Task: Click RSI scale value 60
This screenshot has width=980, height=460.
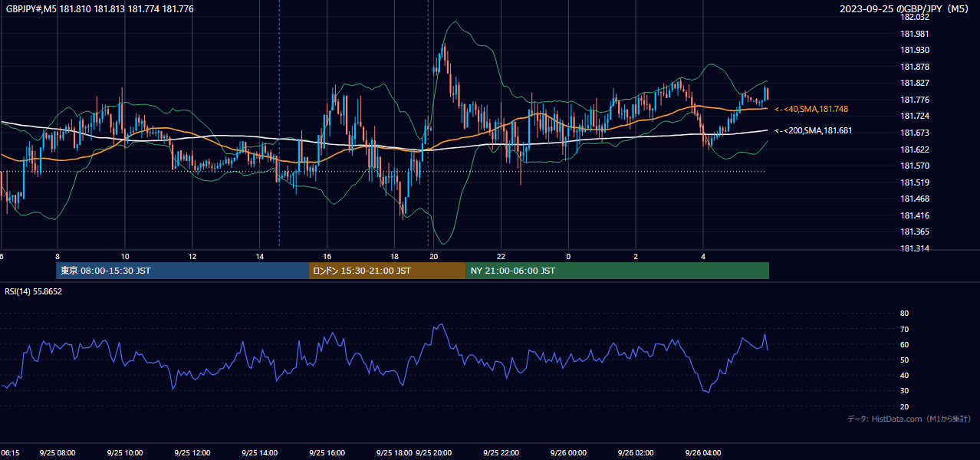Action: tap(904, 344)
